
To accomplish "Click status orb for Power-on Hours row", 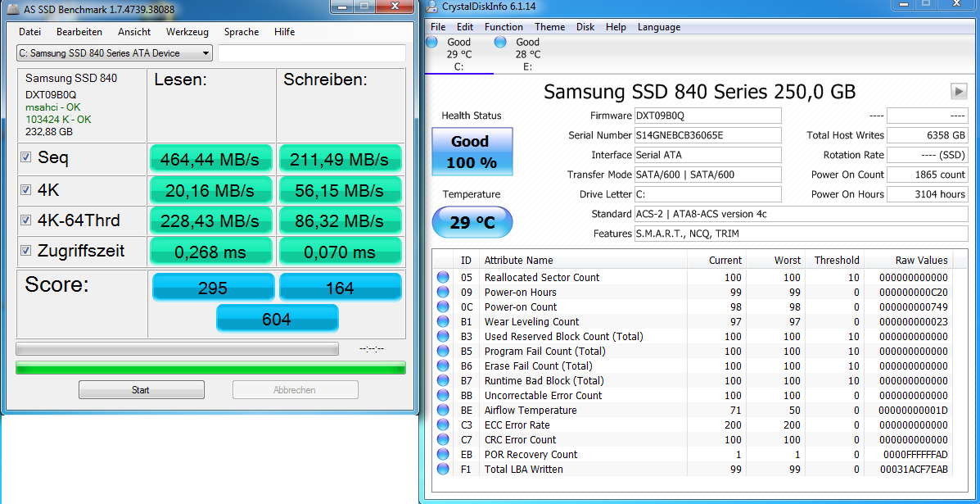I will click(443, 292).
